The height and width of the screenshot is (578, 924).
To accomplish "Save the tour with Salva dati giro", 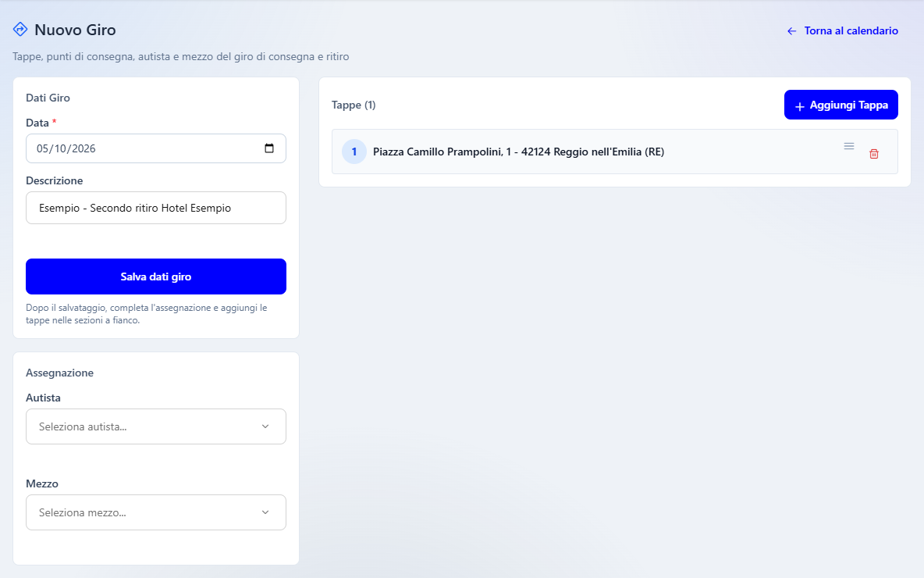I will click(x=156, y=277).
